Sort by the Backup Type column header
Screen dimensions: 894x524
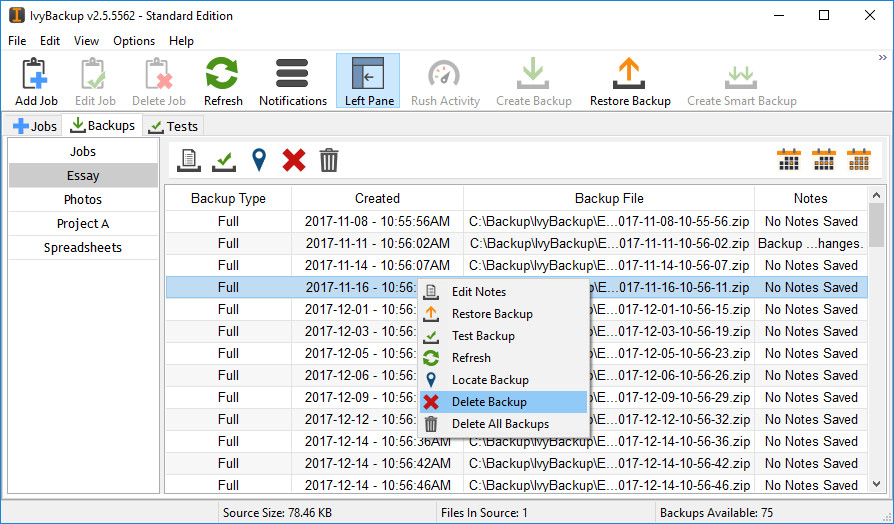(228, 198)
